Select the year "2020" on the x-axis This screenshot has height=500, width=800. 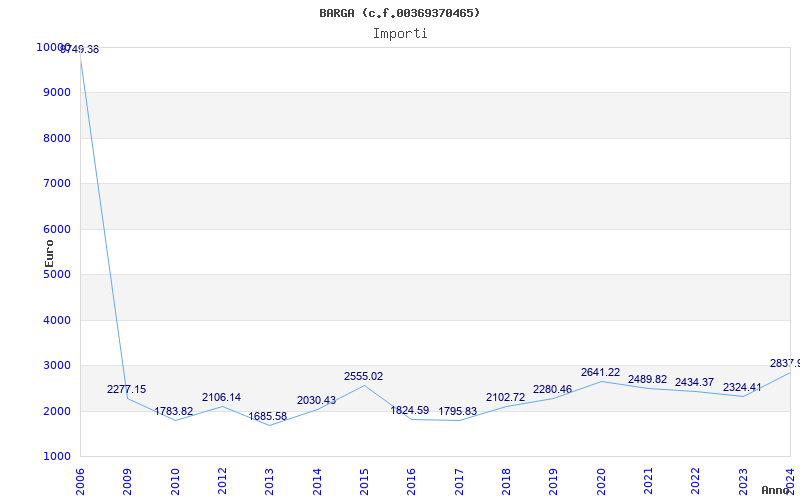[x=601, y=482]
